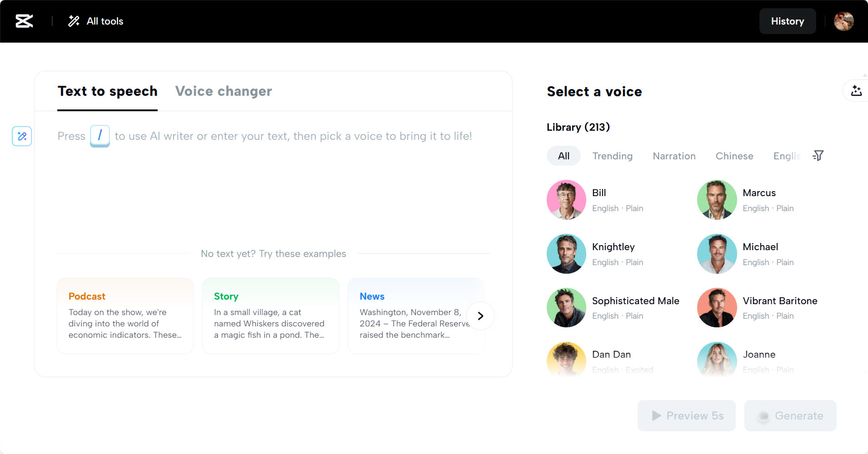This screenshot has height=454, width=868.
Task: Open the voice filter funnel icon
Action: point(818,156)
